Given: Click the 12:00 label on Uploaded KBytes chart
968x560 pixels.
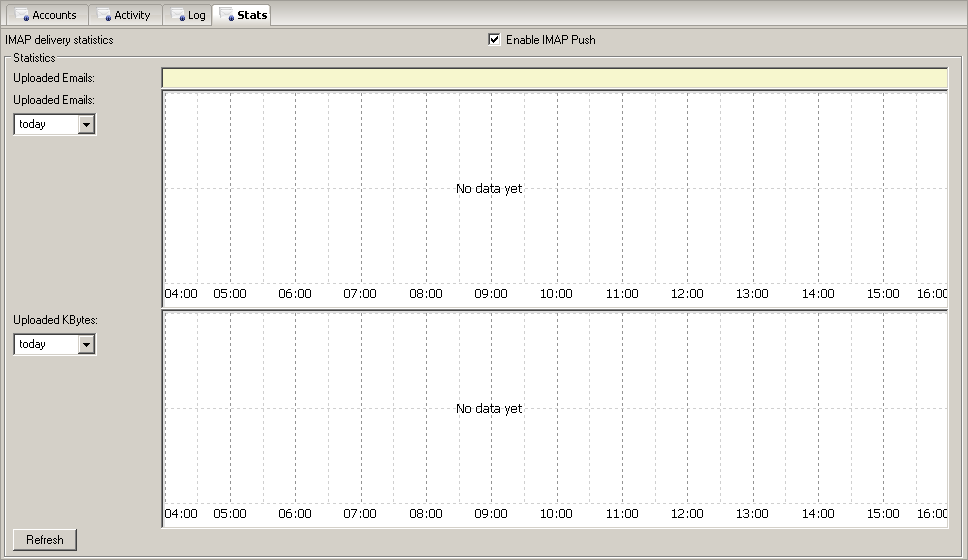Looking at the screenshot, I should point(687,514).
